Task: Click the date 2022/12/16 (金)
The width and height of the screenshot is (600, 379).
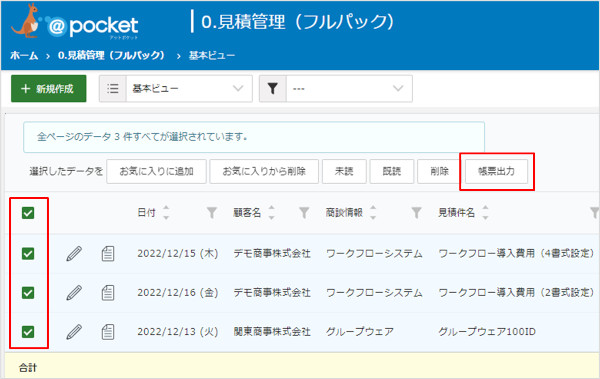Action: [178, 293]
